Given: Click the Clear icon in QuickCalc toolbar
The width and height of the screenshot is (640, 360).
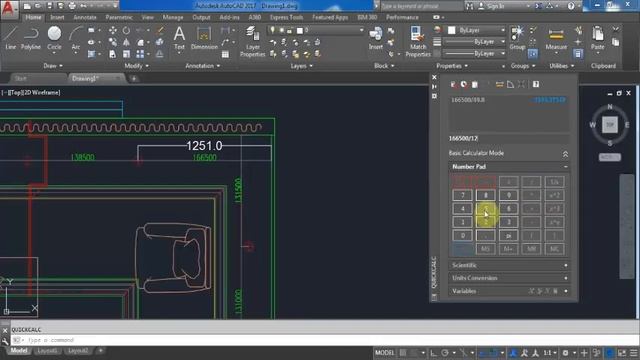Looking at the screenshot, I should click(454, 84).
